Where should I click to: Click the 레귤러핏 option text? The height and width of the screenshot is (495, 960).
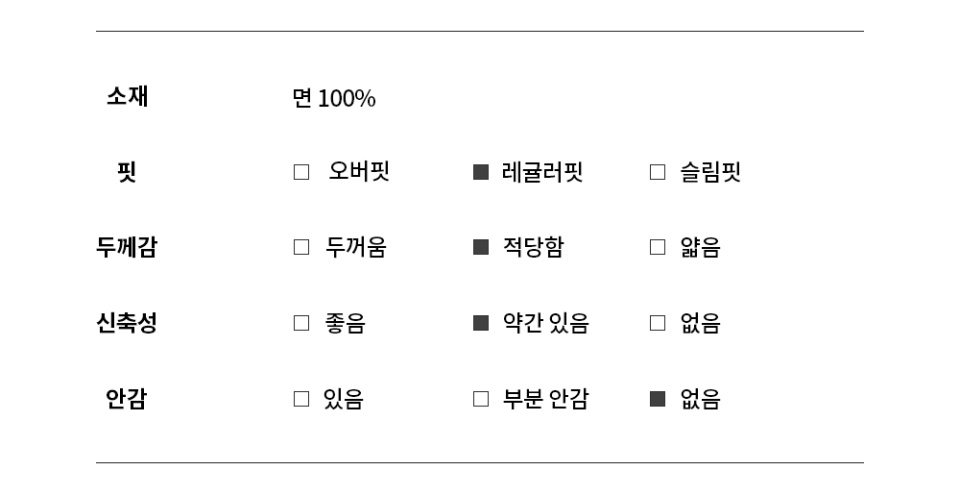(542, 172)
